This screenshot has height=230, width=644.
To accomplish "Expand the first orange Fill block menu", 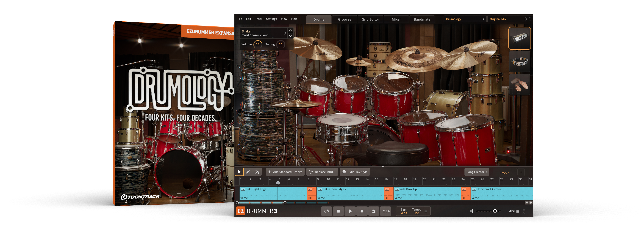I will pos(310,189).
